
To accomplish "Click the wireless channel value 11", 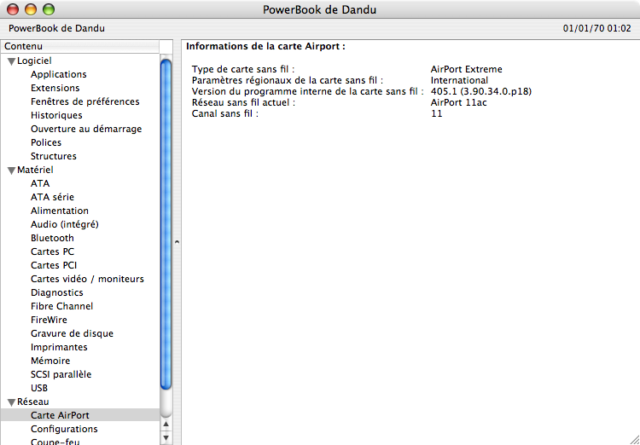I will (x=436, y=113).
